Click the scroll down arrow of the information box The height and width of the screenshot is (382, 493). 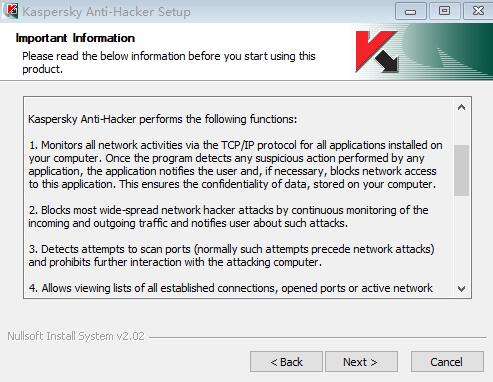click(x=462, y=288)
